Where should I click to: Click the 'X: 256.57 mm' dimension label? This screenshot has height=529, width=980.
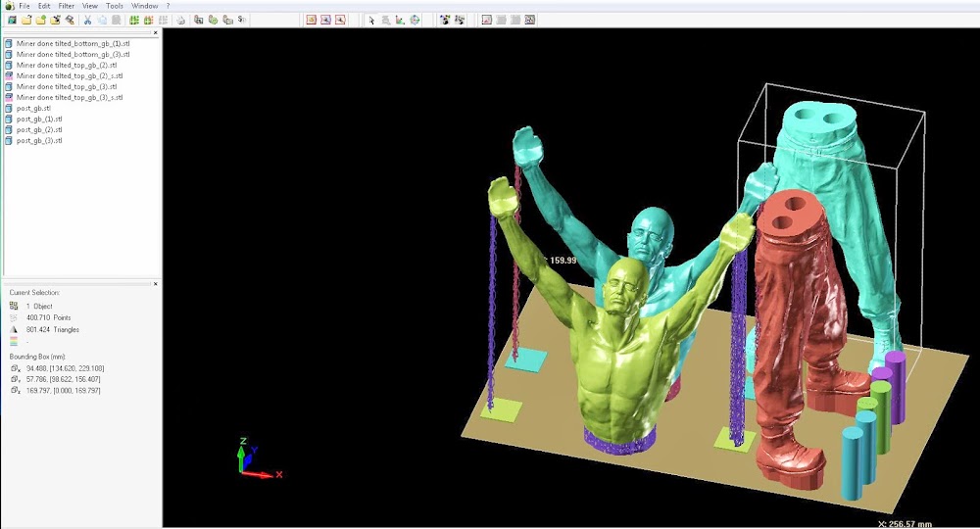[905, 524]
